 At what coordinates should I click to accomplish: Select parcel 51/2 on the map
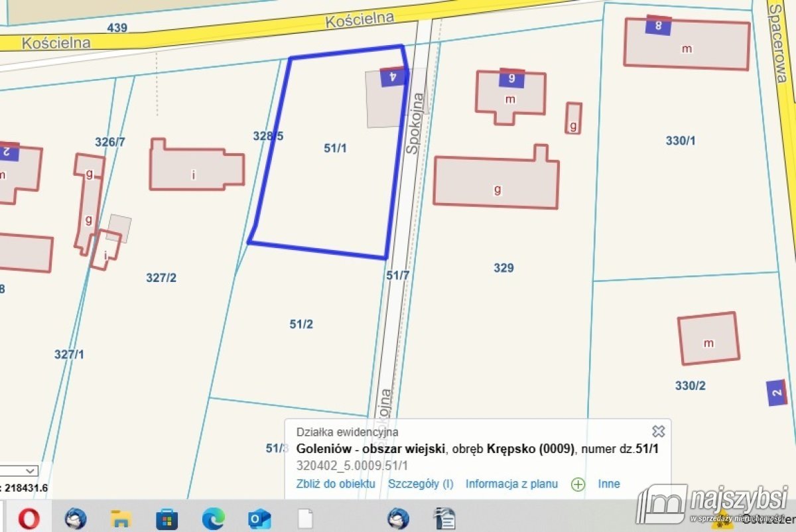pyautogui.click(x=301, y=324)
